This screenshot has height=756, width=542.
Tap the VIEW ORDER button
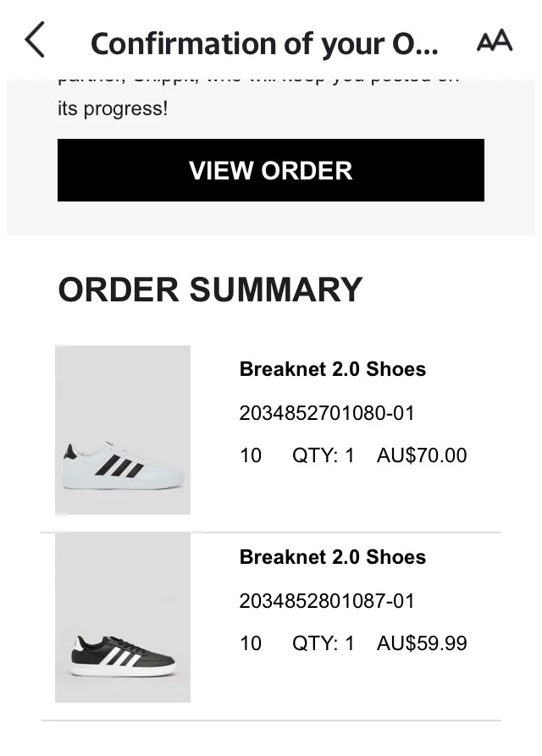point(271,170)
